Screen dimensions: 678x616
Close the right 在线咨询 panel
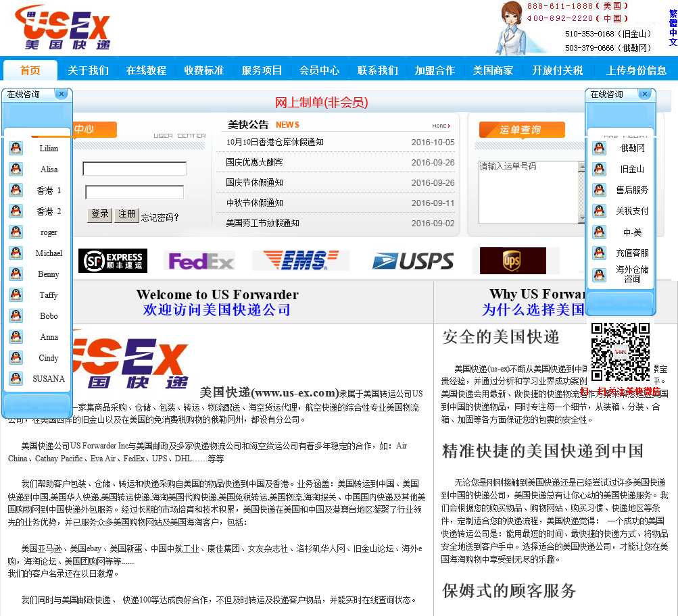[645, 94]
